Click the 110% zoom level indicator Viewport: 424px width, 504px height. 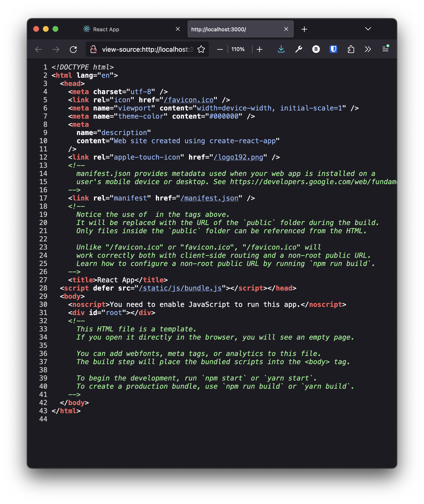click(x=238, y=49)
